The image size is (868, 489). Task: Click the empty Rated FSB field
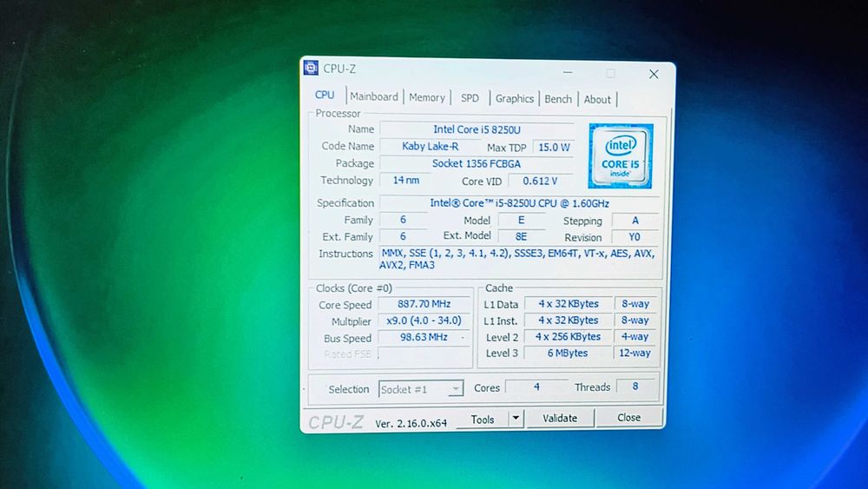click(x=424, y=354)
